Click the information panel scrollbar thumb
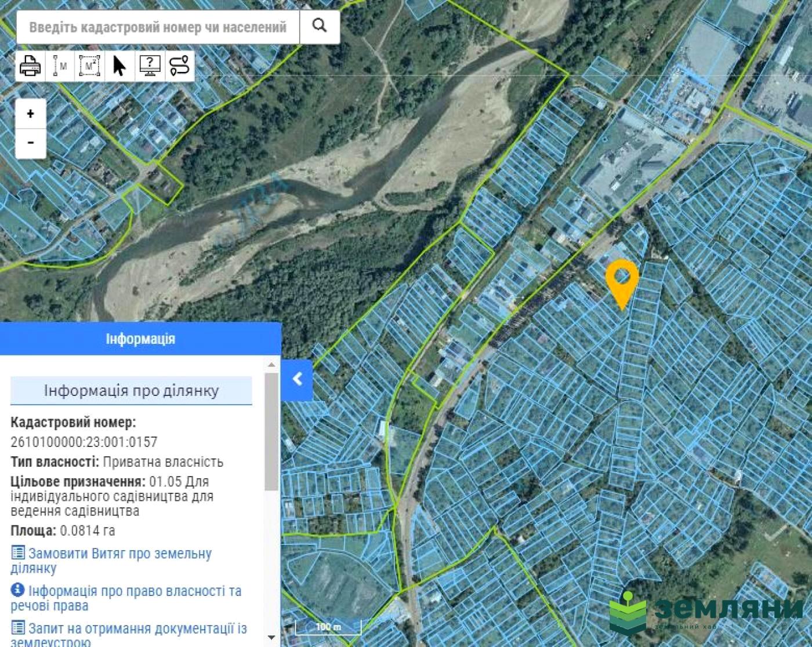812x647 pixels. [x=271, y=431]
